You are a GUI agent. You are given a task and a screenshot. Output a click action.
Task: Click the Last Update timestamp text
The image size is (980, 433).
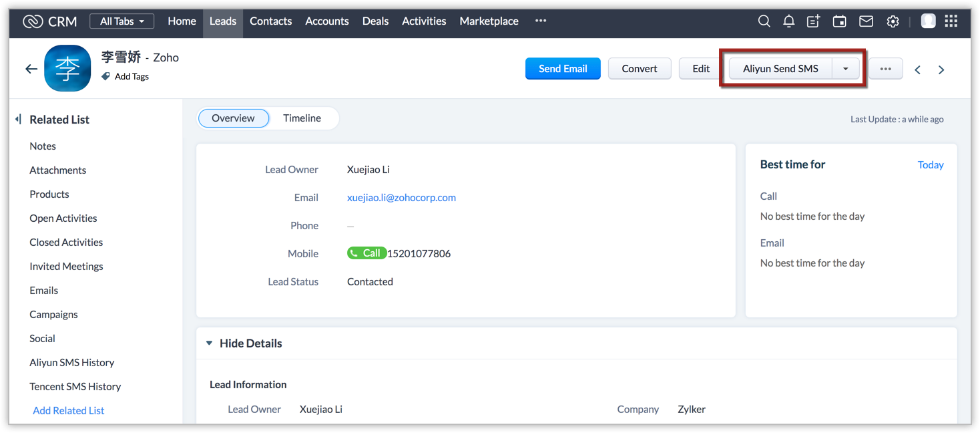pyautogui.click(x=897, y=120)
